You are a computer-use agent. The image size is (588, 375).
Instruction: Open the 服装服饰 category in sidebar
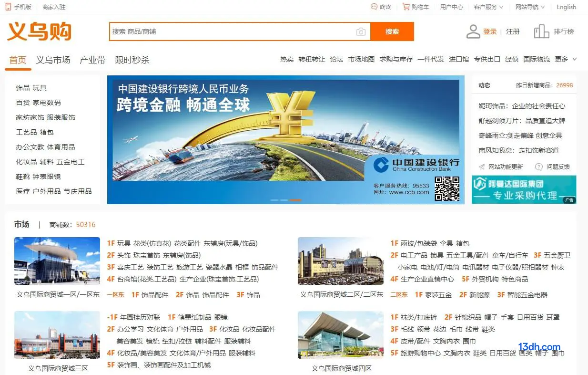coord(61,117)
